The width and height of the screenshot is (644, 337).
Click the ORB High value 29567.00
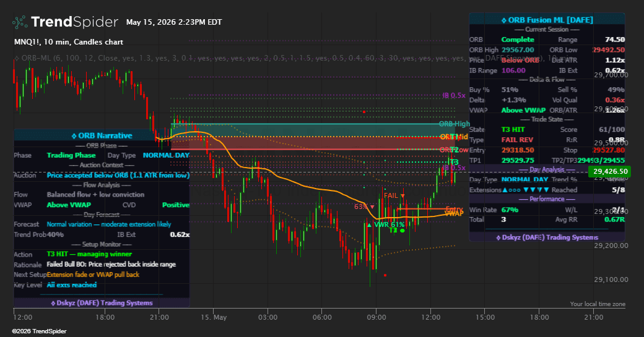[518, 50]
